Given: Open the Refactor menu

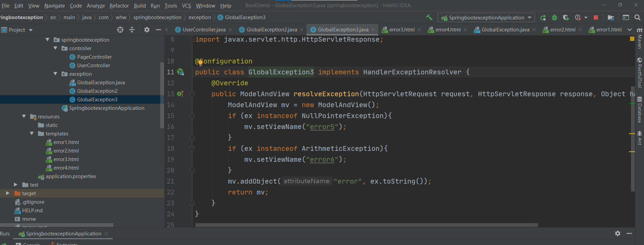Looking at the screenshot, I should tap(119, 5).
